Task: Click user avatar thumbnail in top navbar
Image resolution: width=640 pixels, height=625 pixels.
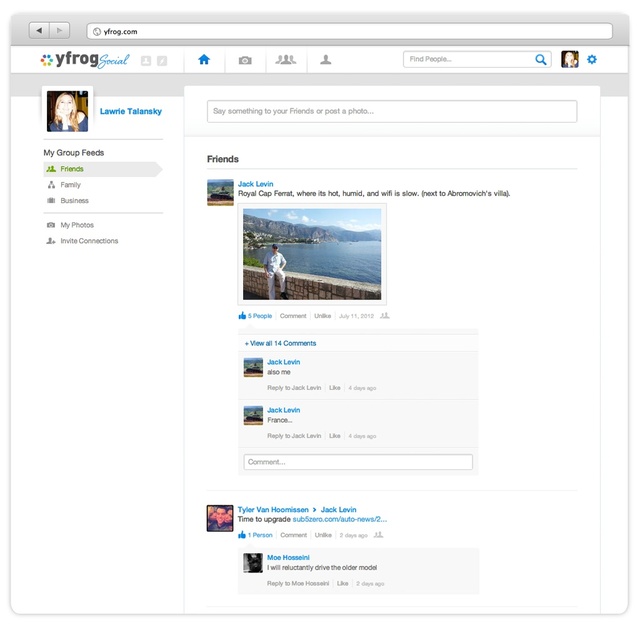Action: click(x=570, y=60)
